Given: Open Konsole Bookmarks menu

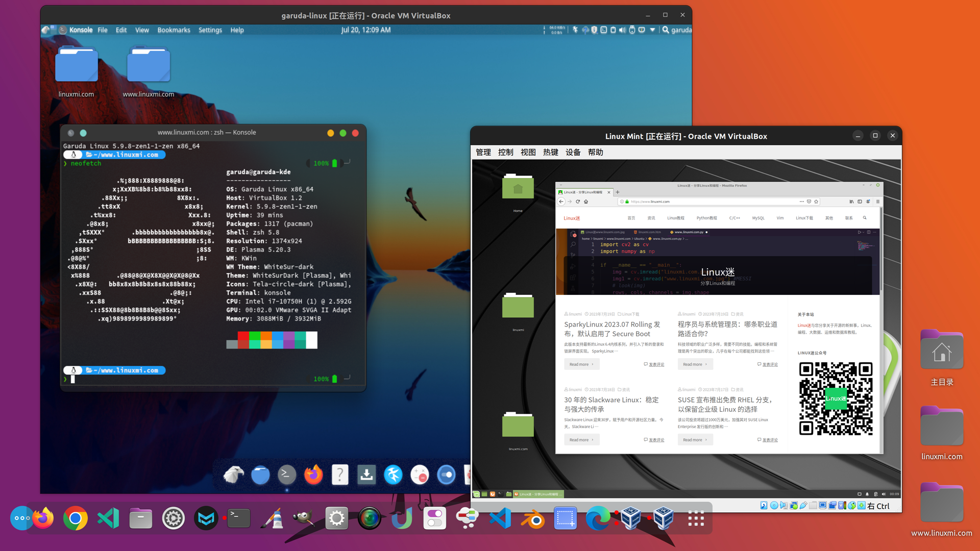Looking at the screenshot, I should pos(174,30).
